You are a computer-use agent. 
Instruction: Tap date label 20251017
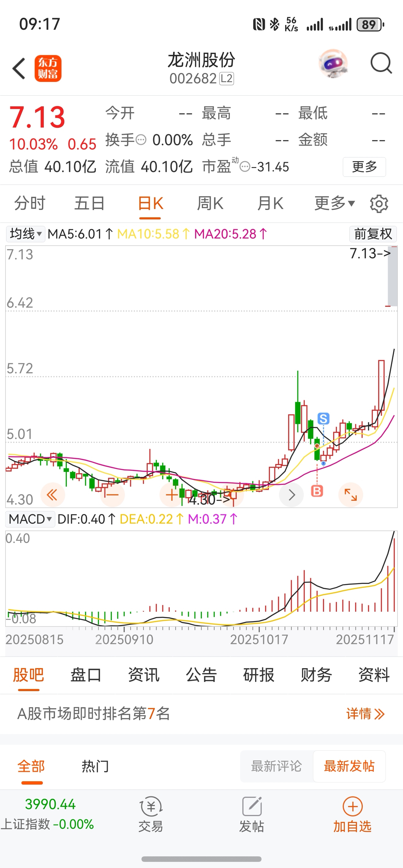point(259,639)
